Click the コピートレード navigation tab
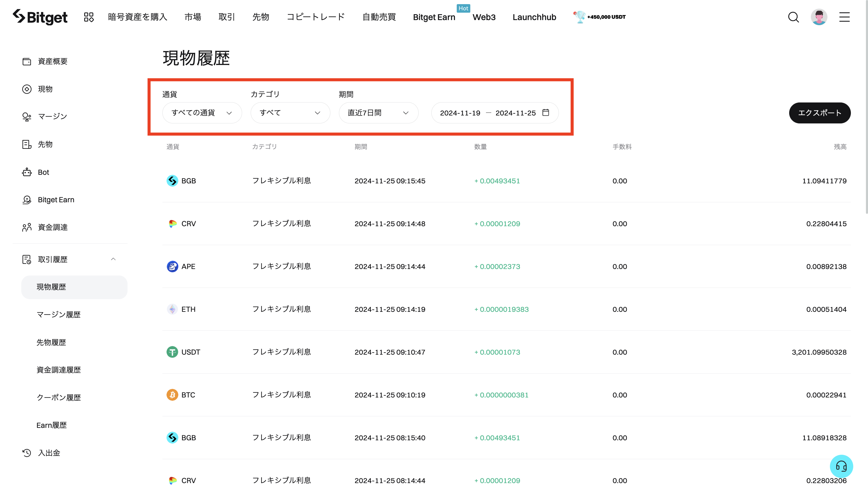Screen dimensions: 868x489 coord(315,17)
